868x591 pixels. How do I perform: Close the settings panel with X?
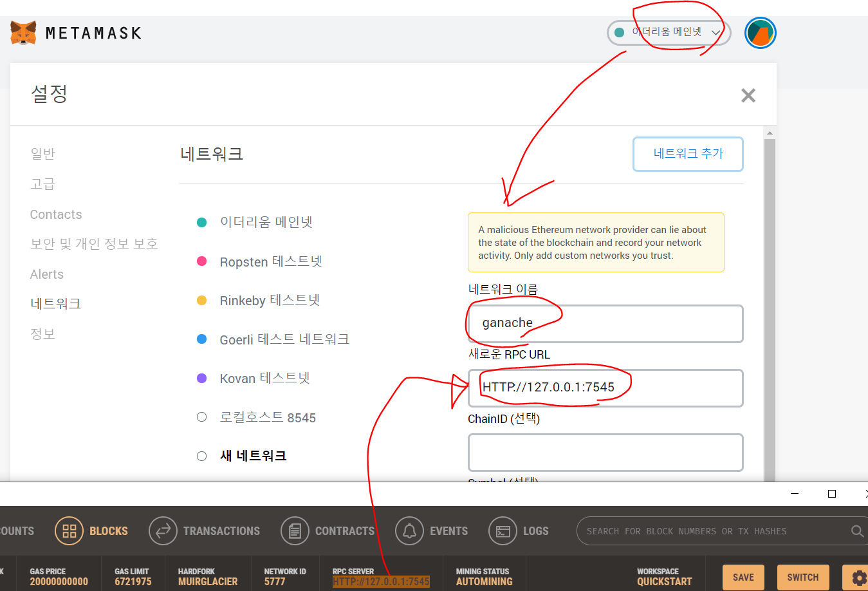coord(748,95)
